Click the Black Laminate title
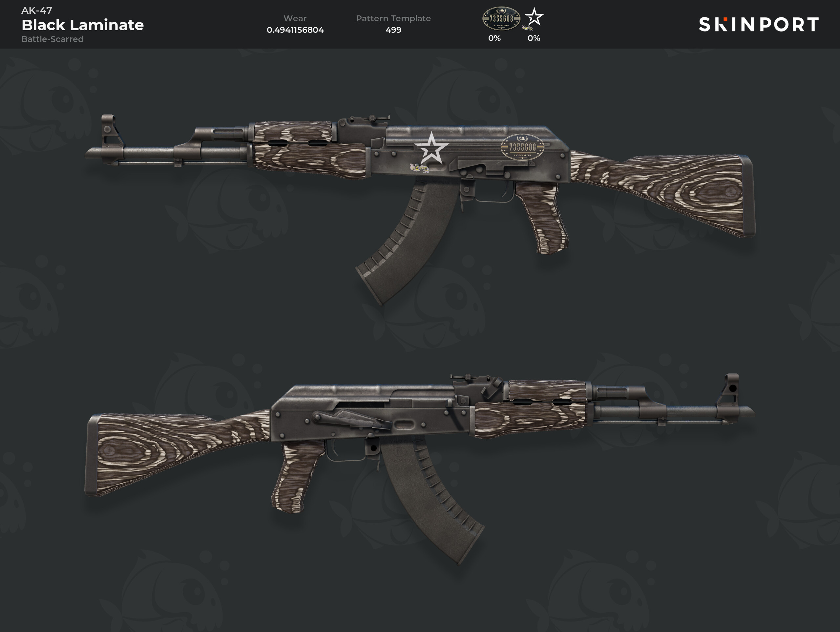Viewport: 840px width, 632px height. point(82,25)
